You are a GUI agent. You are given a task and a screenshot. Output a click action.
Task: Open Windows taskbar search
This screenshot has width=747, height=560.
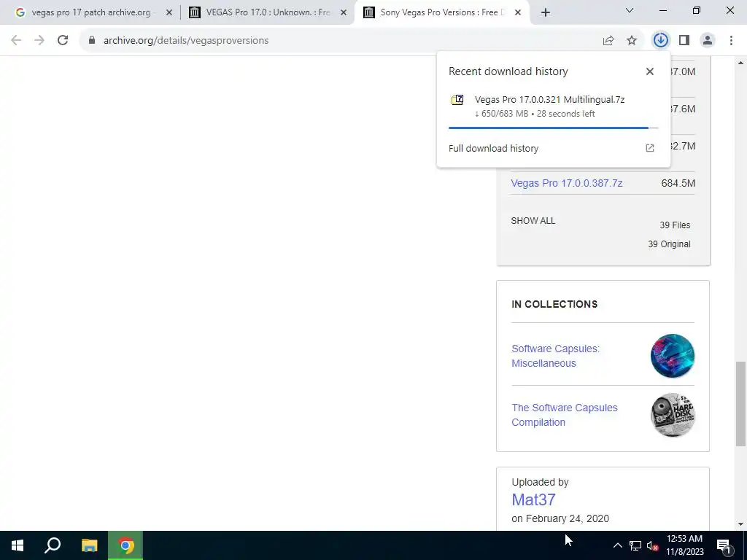click(x=53, y=545)
